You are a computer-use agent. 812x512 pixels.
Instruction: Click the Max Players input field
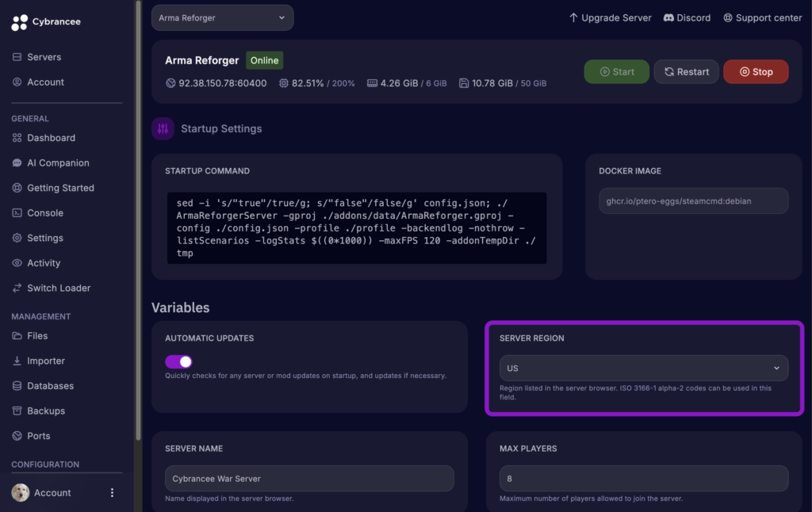point(644,479)
